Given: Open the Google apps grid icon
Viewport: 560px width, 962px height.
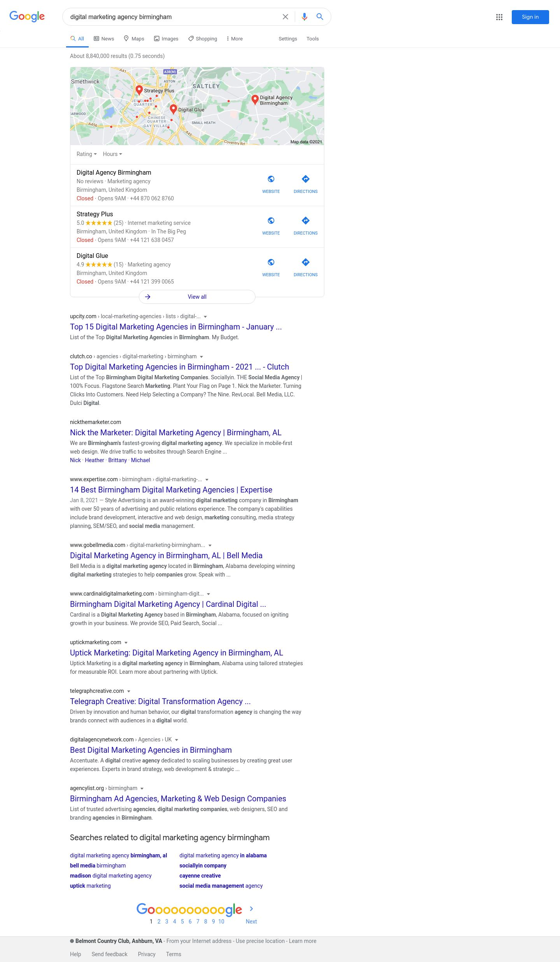Looking at the screenshot, I should click(499, 17).
